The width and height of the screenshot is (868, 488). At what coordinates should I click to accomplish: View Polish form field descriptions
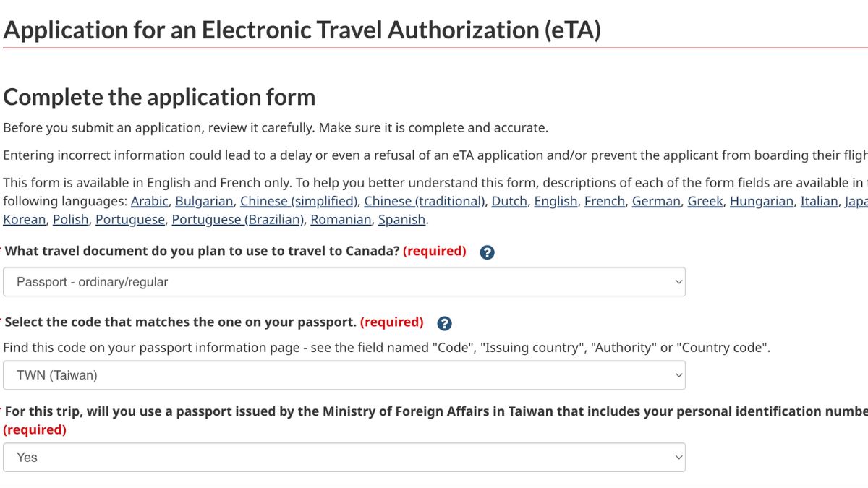click(71, 220)
